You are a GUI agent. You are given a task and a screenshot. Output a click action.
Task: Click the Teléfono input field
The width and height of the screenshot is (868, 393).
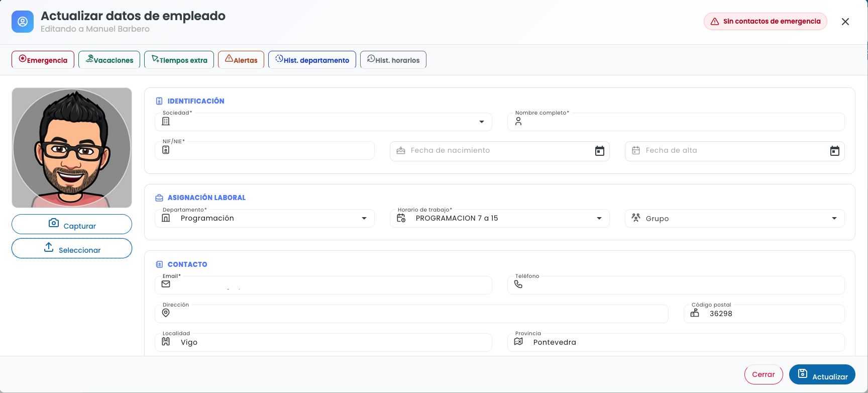coord(676,285)
